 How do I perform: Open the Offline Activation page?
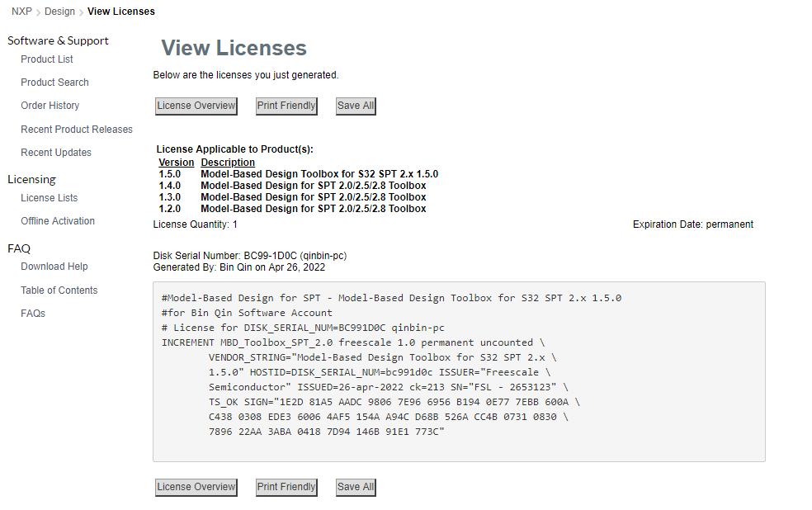click(x=56, y=220)
